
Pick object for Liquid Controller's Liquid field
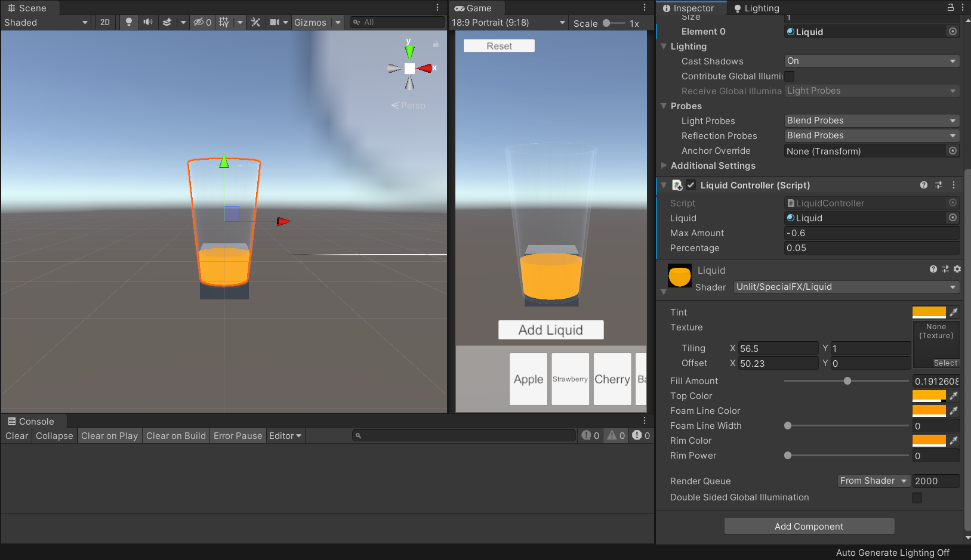pos(952,218)
